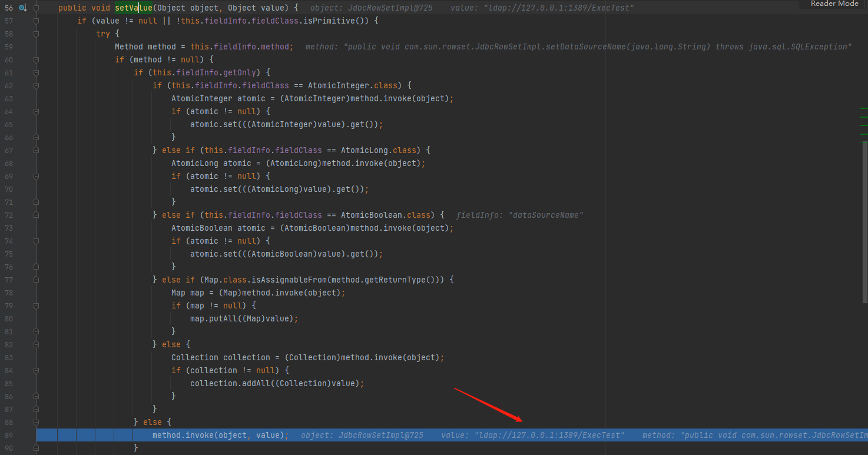
Task: Click 'getReturnType()' on line 77
Action: 402,280
